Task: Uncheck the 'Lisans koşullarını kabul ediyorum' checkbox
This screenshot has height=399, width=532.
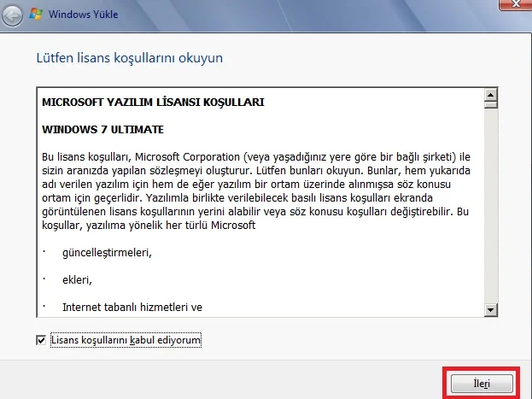Action: (x=42, y=340)
